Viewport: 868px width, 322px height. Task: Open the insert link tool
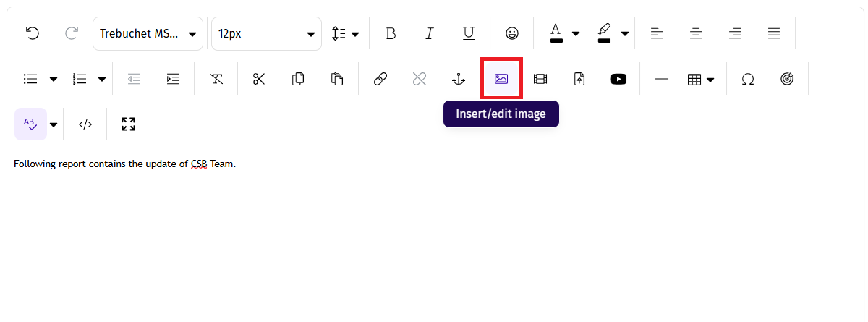pyautogui.click(x=380, y=79)
